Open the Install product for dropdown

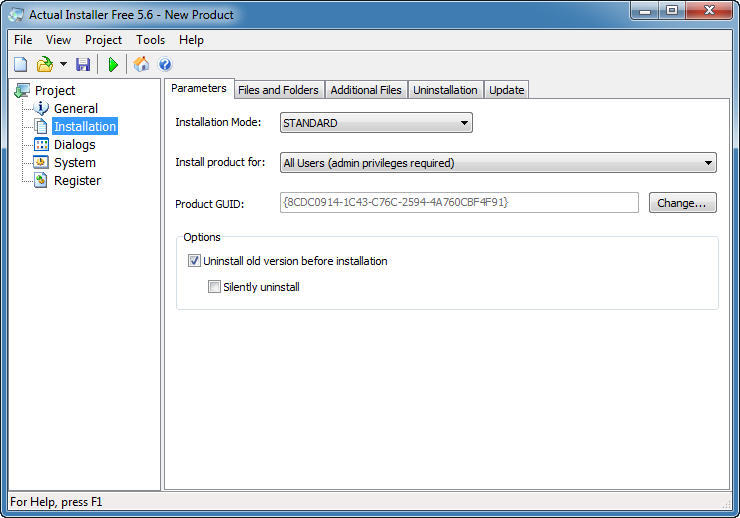(x=498, y=163)
